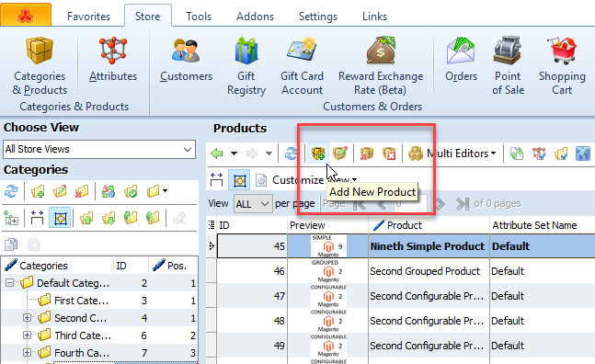Click the preview thumbnail of product 47
The image size is (595, 364).
coord(328,296)
